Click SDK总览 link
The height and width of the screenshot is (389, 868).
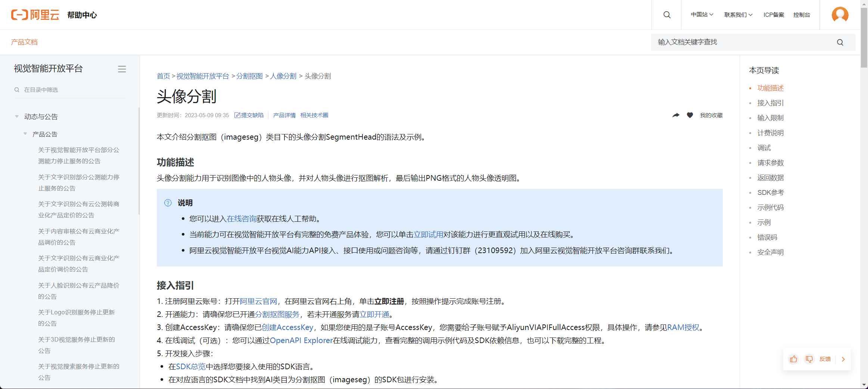(190, 367)
